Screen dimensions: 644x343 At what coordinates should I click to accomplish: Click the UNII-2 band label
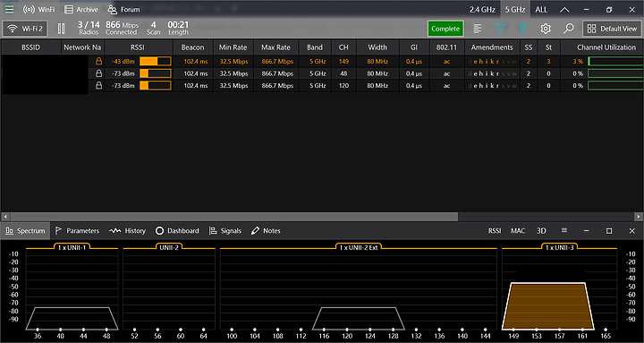[x=169, y=247]
